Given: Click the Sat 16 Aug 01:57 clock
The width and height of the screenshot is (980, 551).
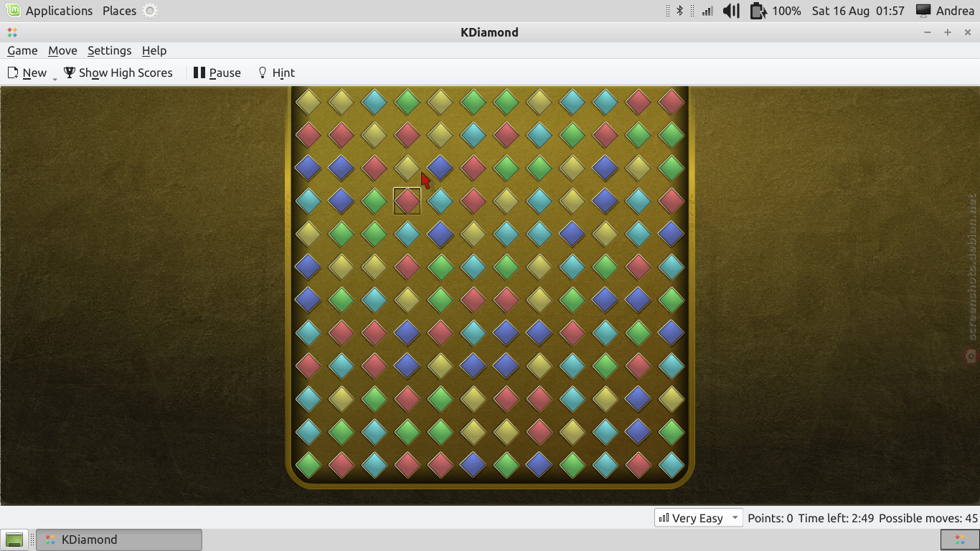Looking at the screenshot, I should 858,11.
